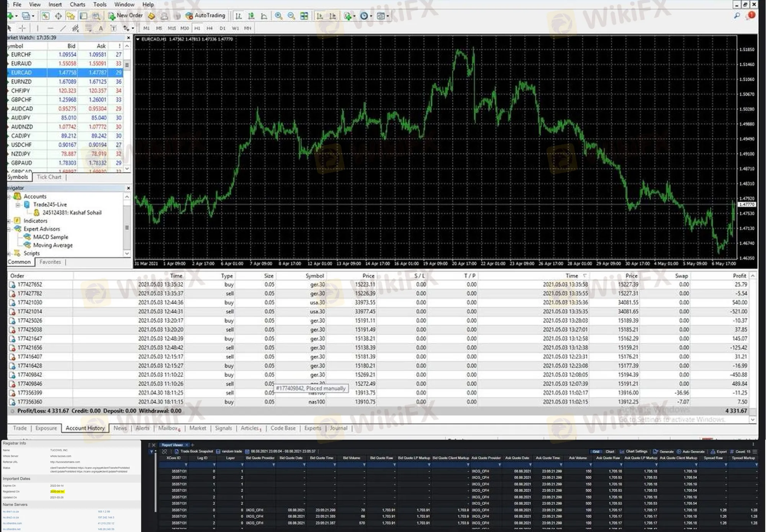Switch chart to H4 timeframe
766x532 pixels.
pos(210,28)
